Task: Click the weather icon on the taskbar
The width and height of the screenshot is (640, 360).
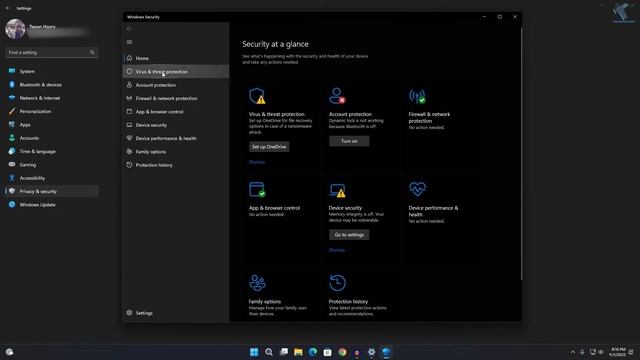Action: (x=9, y=352)
